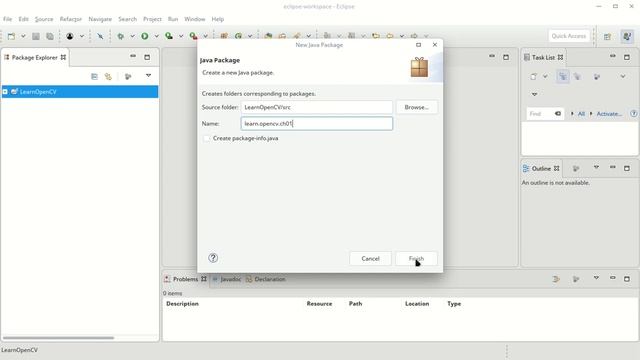Click the help icon beside Activate in Task List
The width and height of the screenshot is (640, 360).
point(633,114)
